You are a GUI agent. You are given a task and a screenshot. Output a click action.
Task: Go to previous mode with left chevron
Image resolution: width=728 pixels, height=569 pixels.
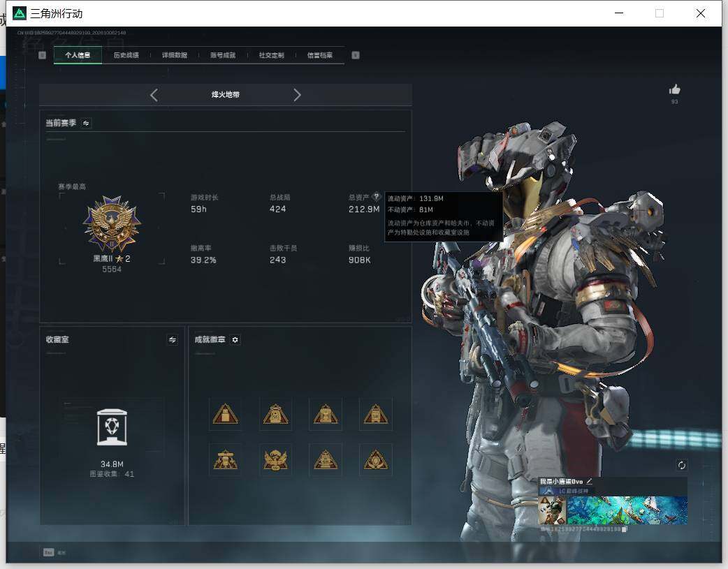click(154, 95)
